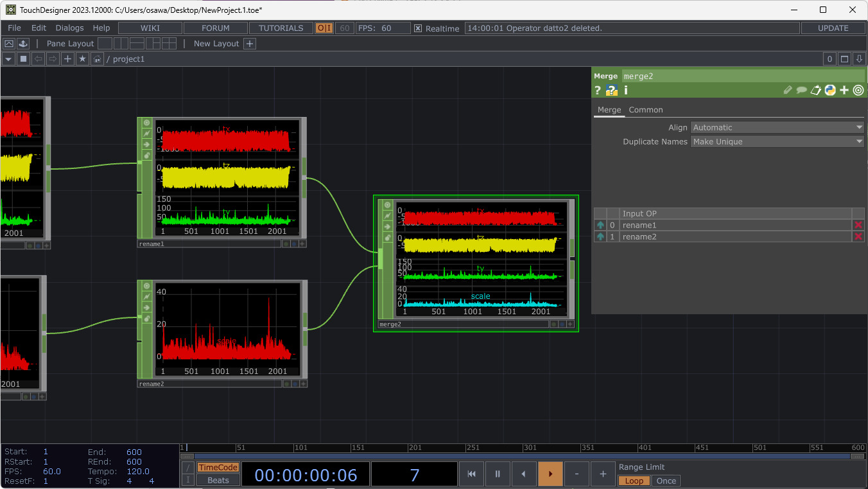Pause timeline playback
868x489 pixels.
pyautogui.click(x=498, y=474)
